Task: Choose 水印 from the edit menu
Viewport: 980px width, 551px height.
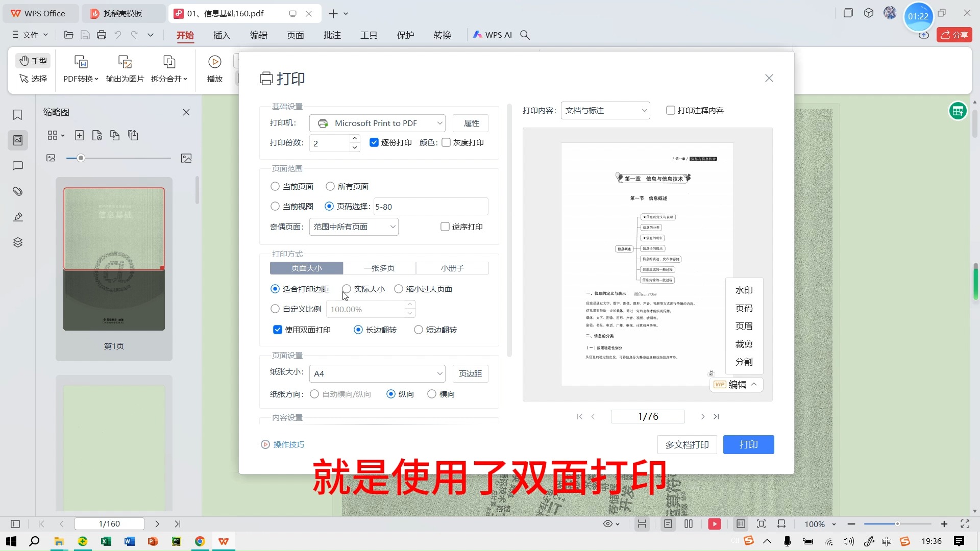Action: coord(744,290)
